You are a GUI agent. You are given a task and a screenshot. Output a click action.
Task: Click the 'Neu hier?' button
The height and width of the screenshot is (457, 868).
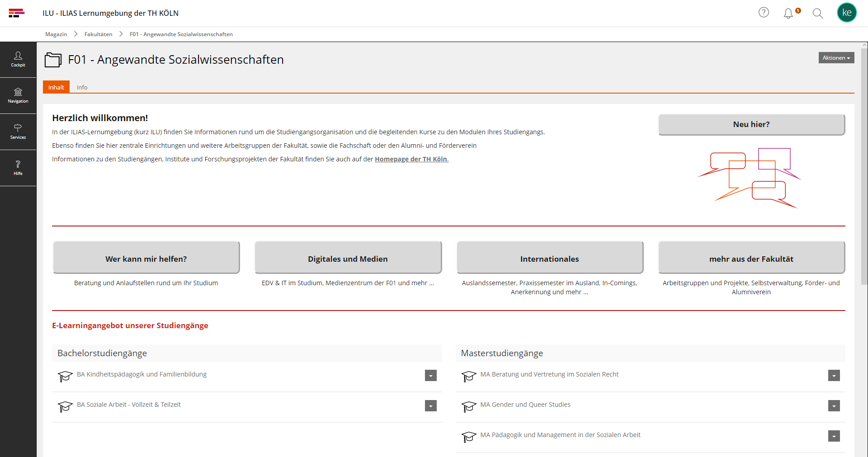coord(751,124)
